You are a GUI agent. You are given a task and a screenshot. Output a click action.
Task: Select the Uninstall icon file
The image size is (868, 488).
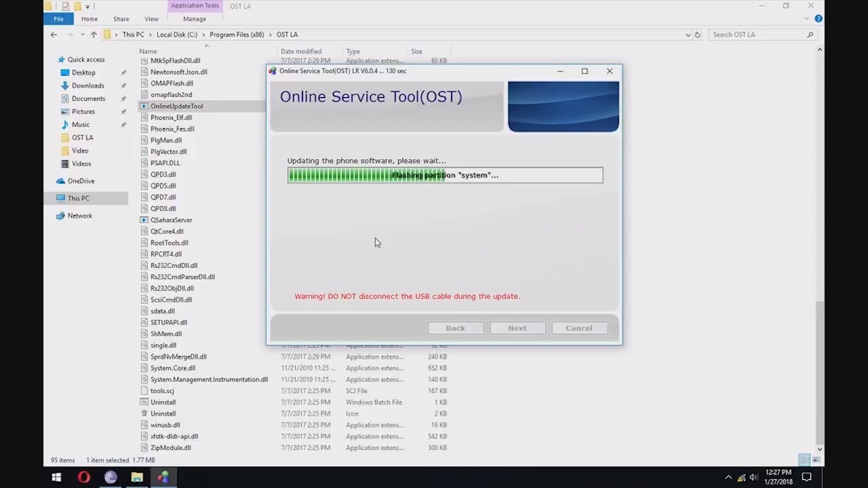[x=163, y=413]
